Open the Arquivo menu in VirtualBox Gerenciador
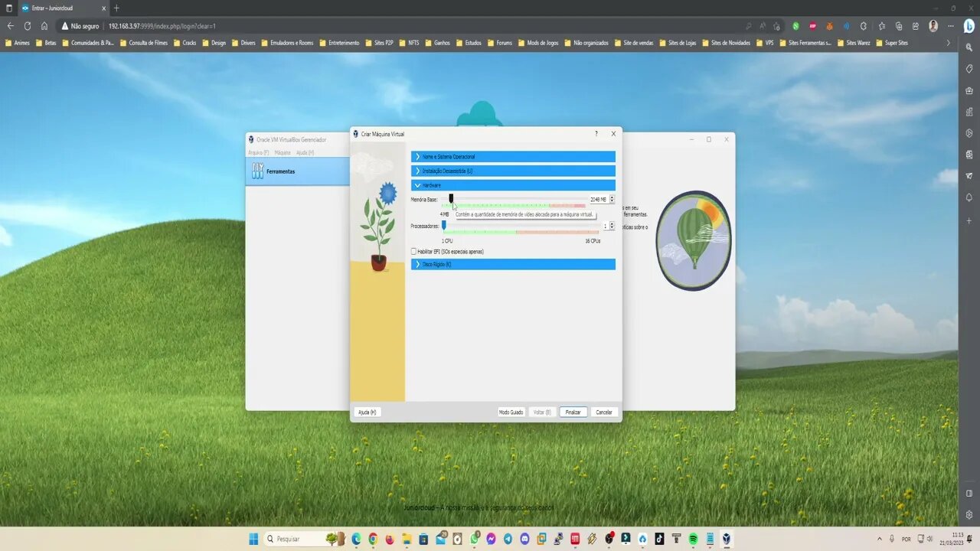 [x=259, y=152]
